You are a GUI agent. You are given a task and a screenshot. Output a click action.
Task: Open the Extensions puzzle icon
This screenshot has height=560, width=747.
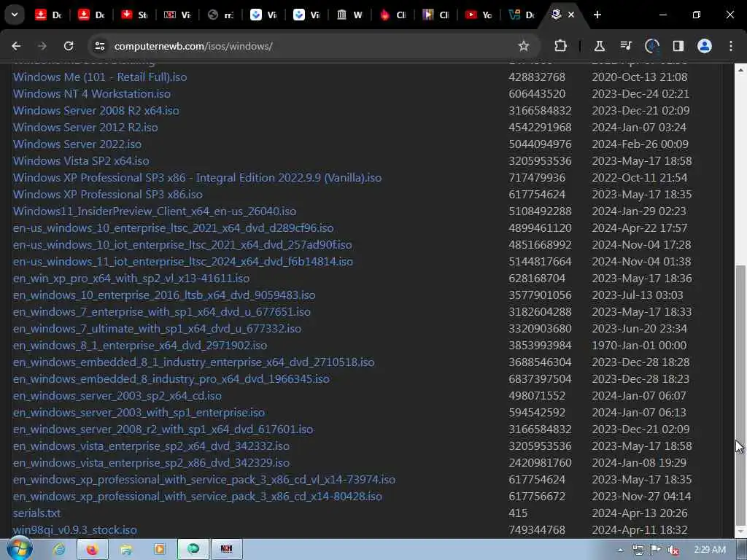click(561, 46)
